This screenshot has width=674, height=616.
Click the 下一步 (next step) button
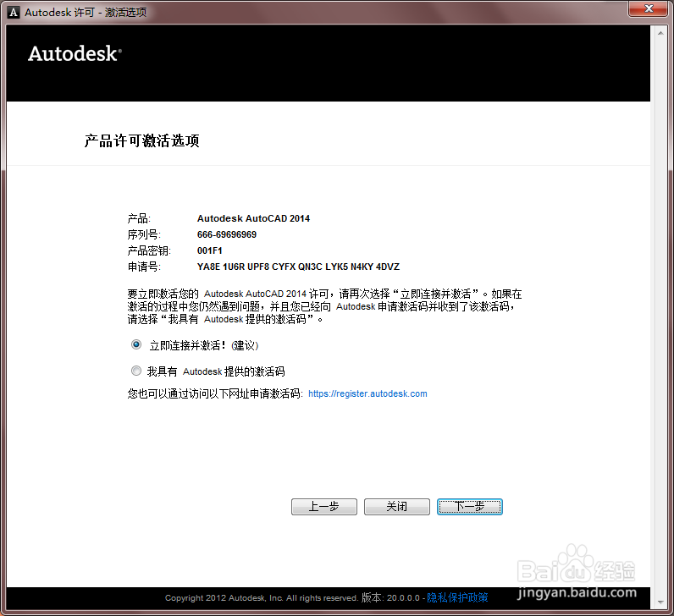pos(469,507)
